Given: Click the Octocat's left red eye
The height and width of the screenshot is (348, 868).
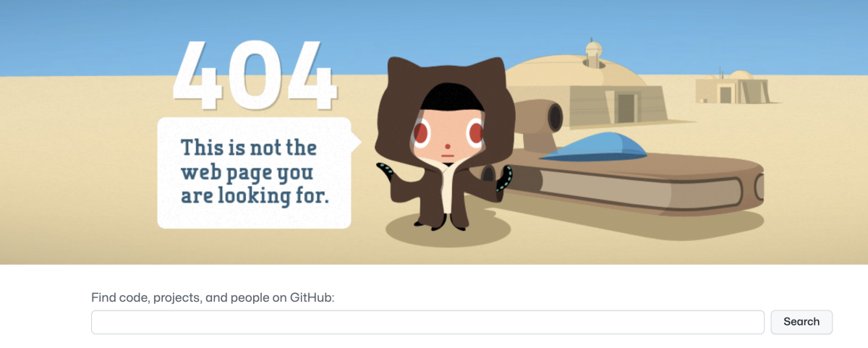Looking at the screenshot, I should click(421, 133).
